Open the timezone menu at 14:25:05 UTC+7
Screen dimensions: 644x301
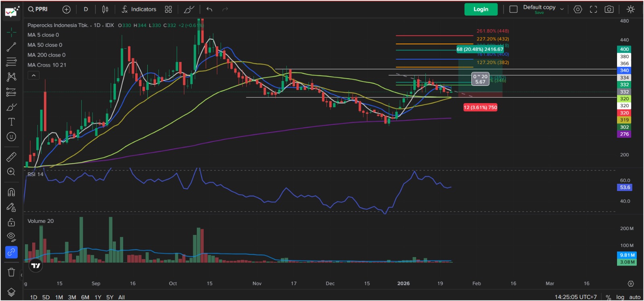coord(576,297)
